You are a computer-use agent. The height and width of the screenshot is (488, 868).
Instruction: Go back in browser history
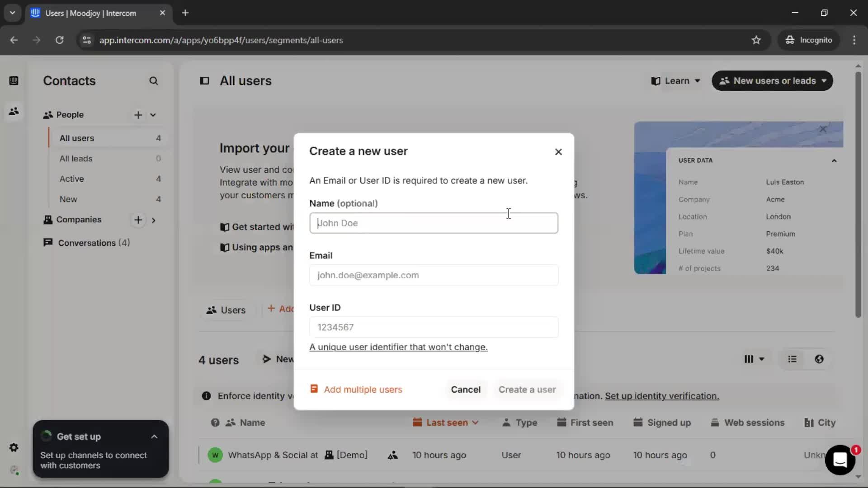[x=14, y=40]
